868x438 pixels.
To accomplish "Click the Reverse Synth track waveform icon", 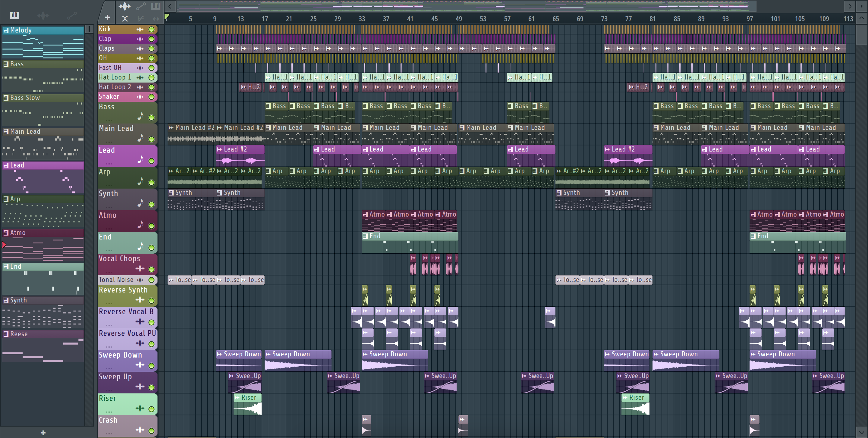I will tap(140, 300).
